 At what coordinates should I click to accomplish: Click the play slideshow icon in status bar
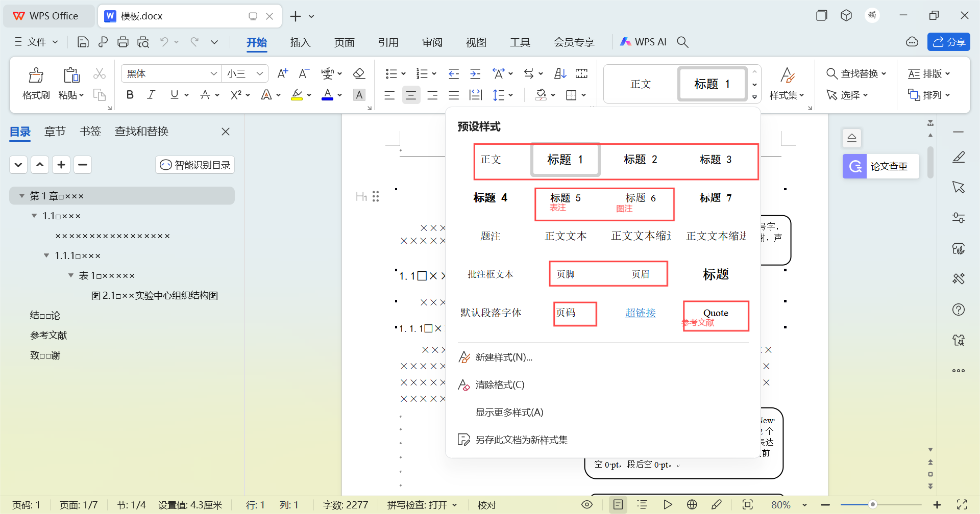point(668,505)
